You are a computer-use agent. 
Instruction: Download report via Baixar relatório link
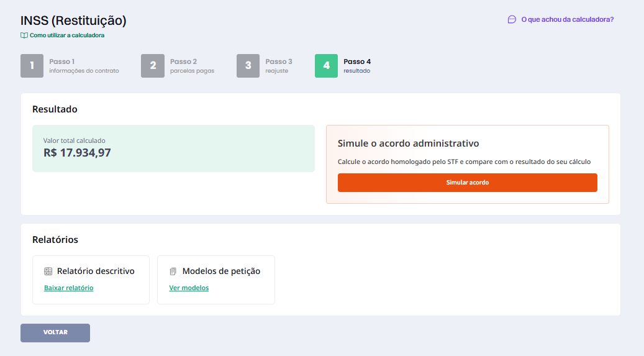[68, 288]
